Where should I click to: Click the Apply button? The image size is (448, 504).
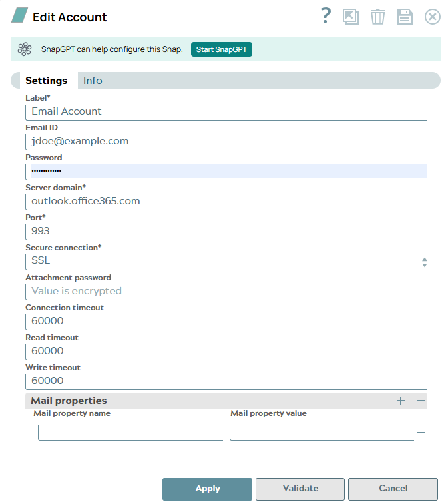tap(207, 489)
